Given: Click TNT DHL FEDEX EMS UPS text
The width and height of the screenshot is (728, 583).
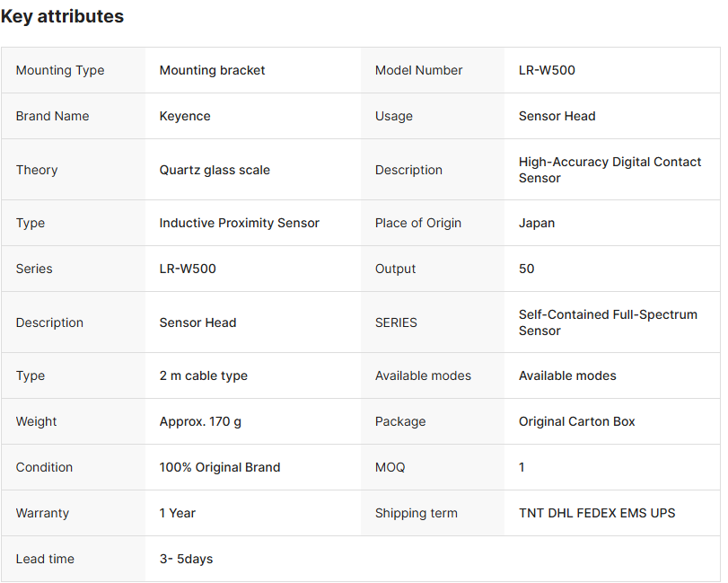Looking at the screenshot, I should (x=597, y=513).
